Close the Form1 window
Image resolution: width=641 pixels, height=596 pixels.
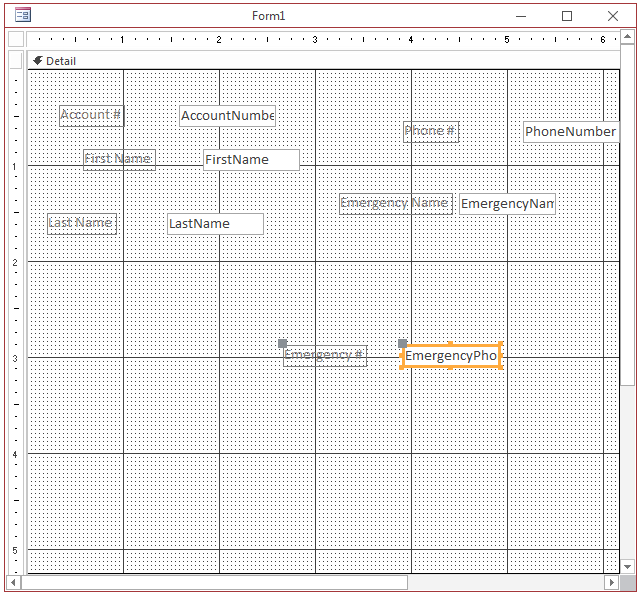tap(613, 16)
